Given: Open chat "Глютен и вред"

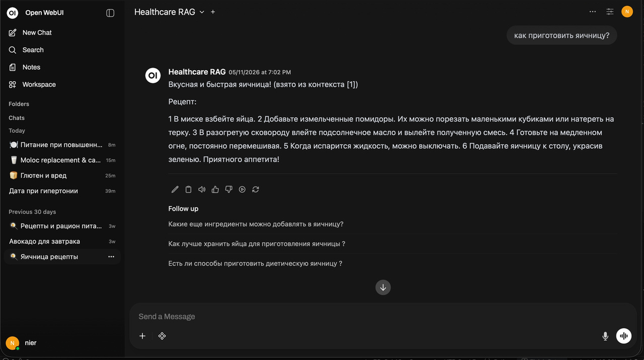Looking at the screenshot, I should (62, 176).
